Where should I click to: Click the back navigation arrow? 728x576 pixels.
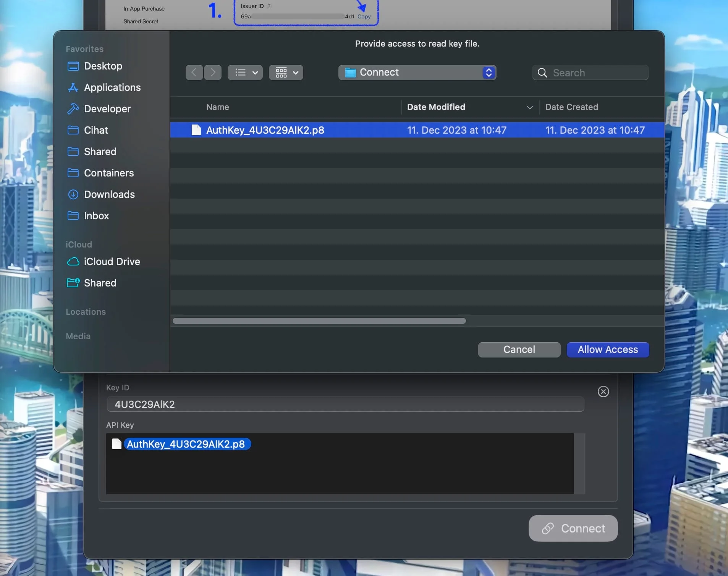194,73
